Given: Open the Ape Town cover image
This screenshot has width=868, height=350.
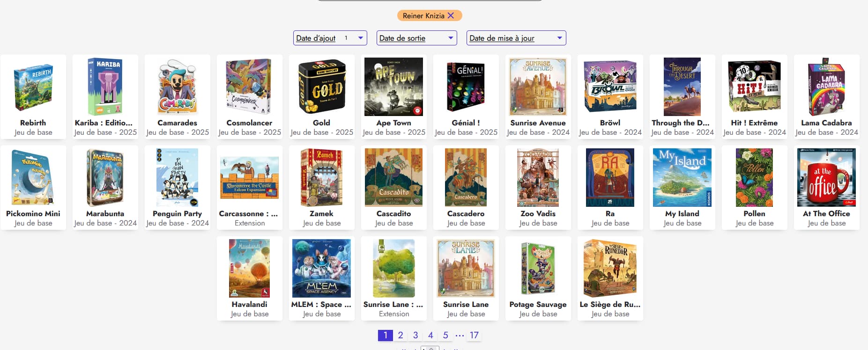Looking at the screenshot, I should pos(393,87).
